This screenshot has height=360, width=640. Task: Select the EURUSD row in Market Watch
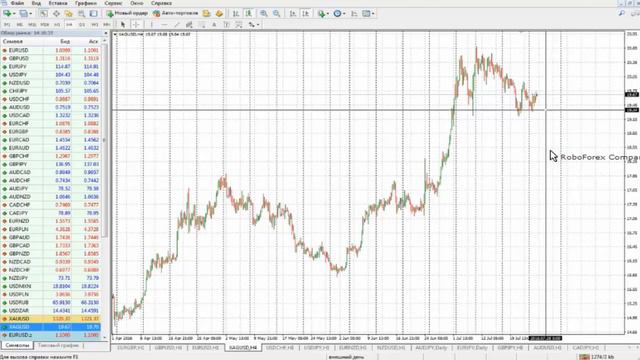(x=51, y=50)
